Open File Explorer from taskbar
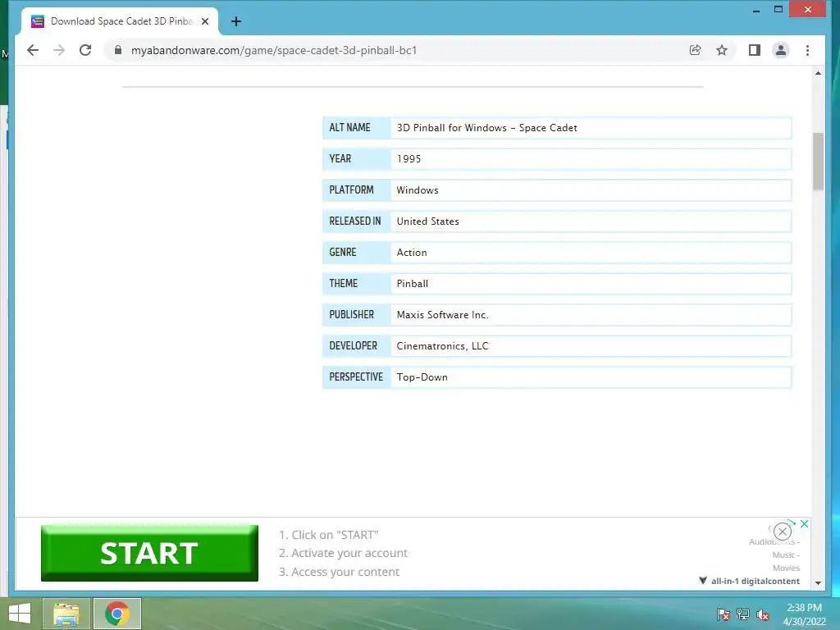 click(66, 614)
